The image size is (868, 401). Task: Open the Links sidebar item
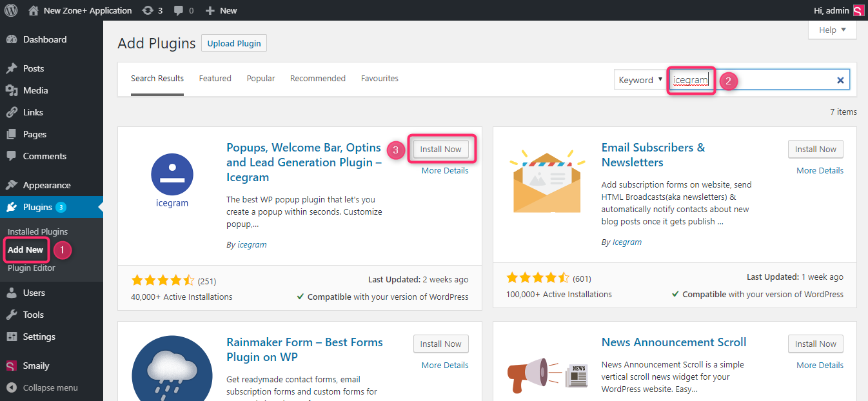[x=52, y=112]
